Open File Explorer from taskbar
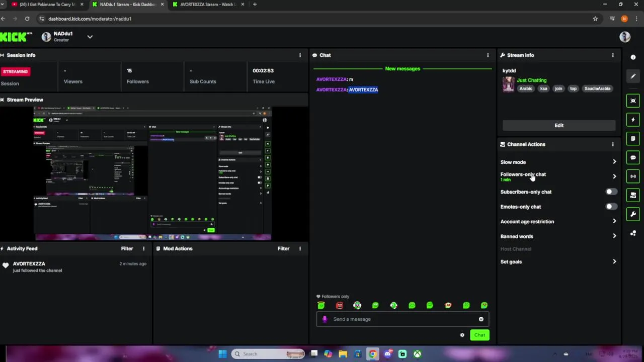This screenshot has height=362, width=644. click(x=343, y=354)
